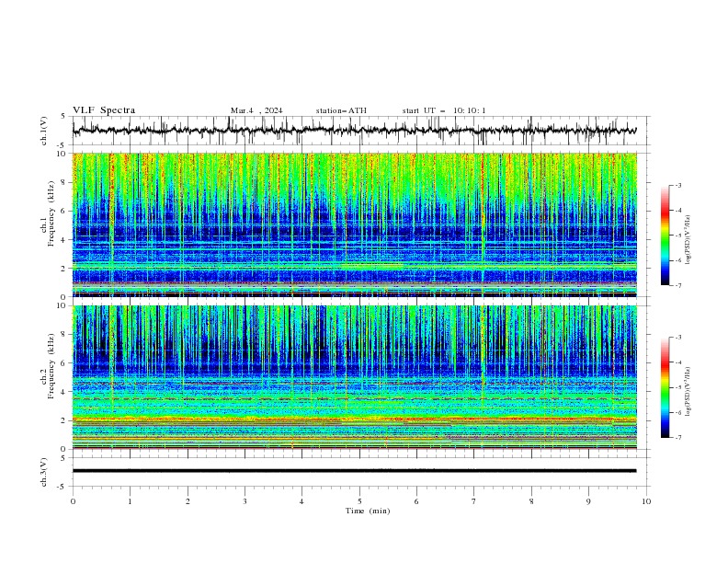Click the "VLF Spectra" title text

104,110
